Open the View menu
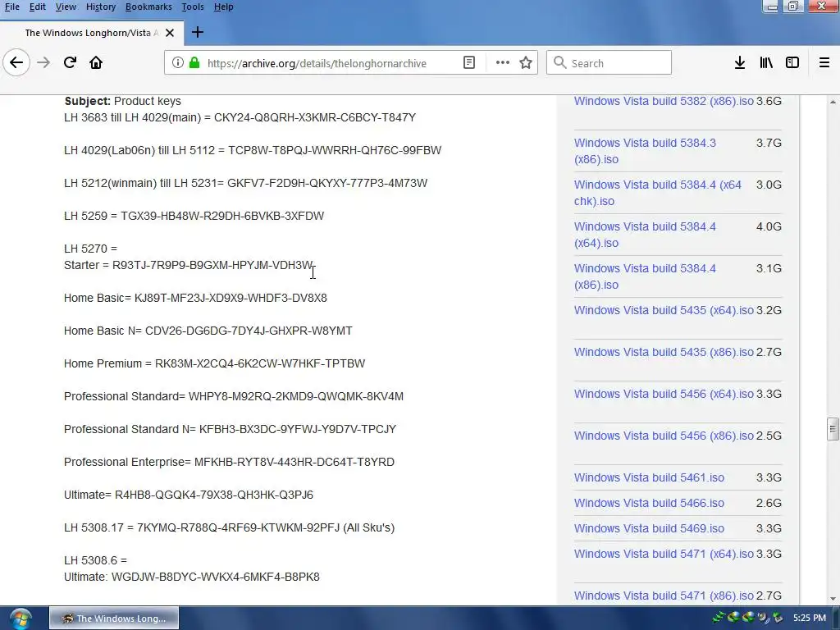Image resolution: width=840 pixels, height=630 pixels. [x=66, y=7]
